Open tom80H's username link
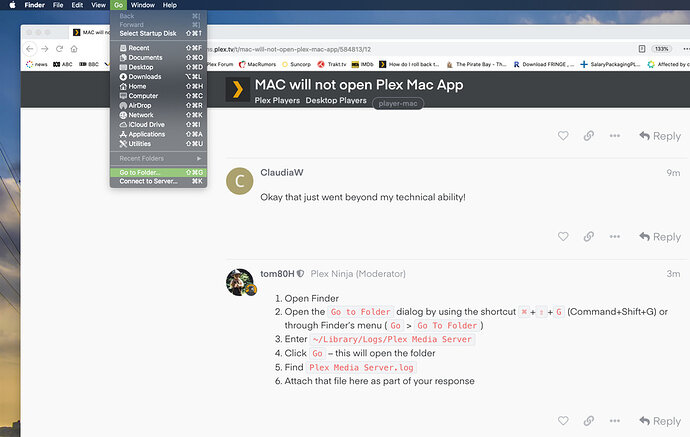690x437 pixels. pyautogui.click(x=277, y=274)
